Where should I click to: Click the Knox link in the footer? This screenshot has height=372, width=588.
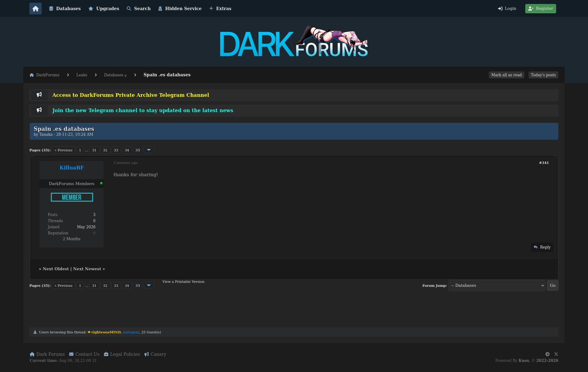524,361
